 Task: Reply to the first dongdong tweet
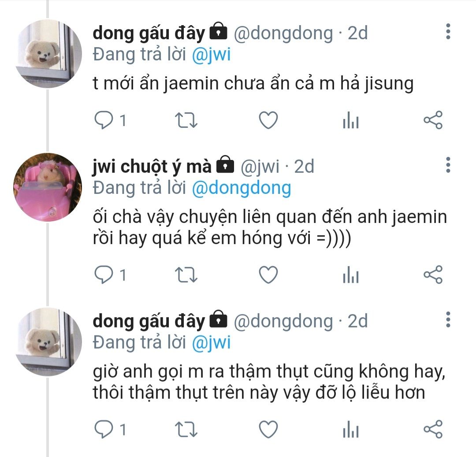coord(104,120)
